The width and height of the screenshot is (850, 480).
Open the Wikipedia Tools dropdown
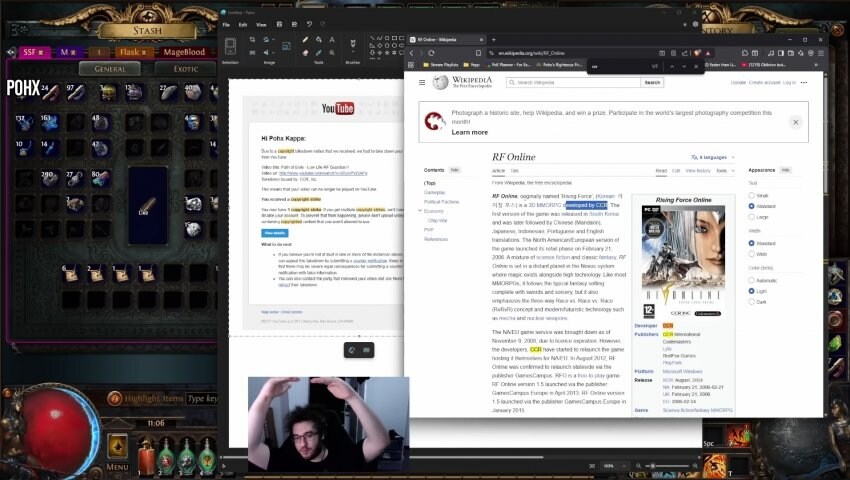(725, 171)
